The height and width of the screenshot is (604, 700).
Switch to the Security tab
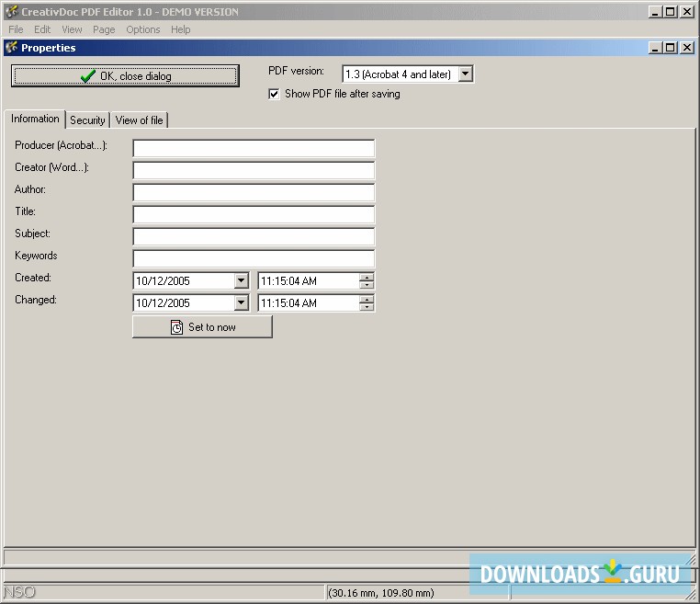87,120
